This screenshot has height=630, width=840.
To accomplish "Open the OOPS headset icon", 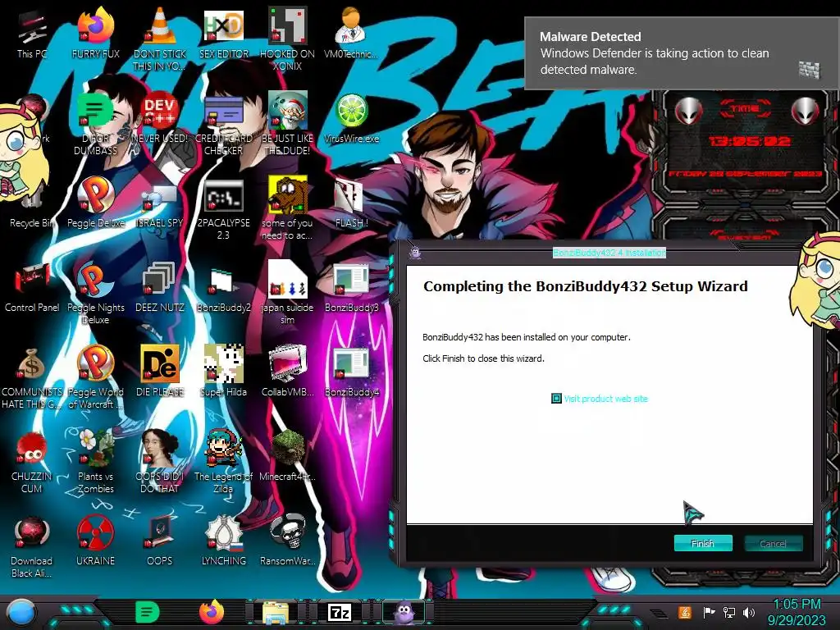I will coord(160,542).
